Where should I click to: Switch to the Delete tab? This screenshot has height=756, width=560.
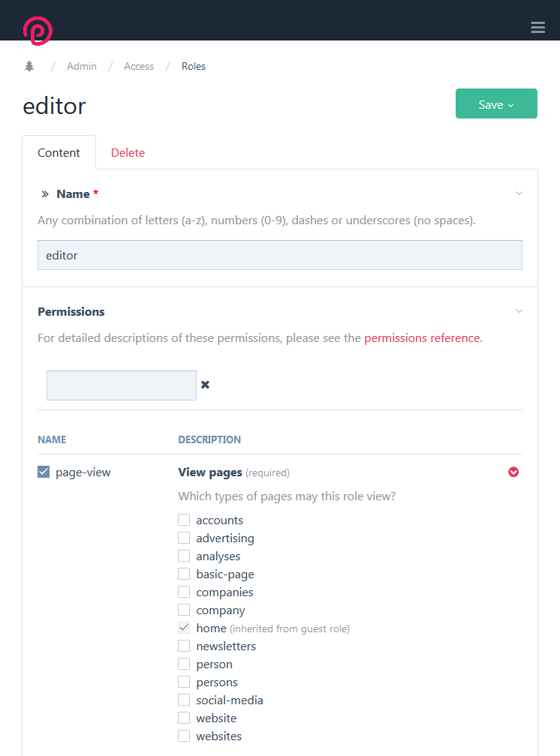pos(128,152)
